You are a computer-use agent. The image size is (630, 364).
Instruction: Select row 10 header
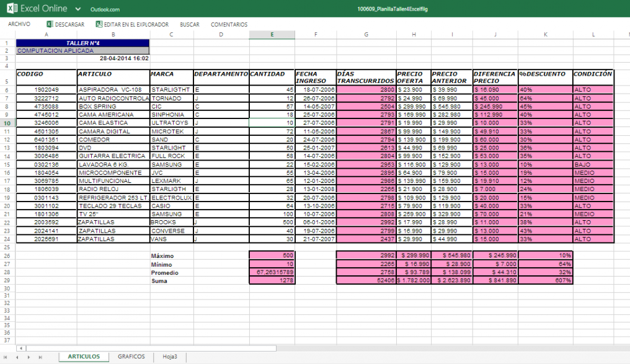7,123
